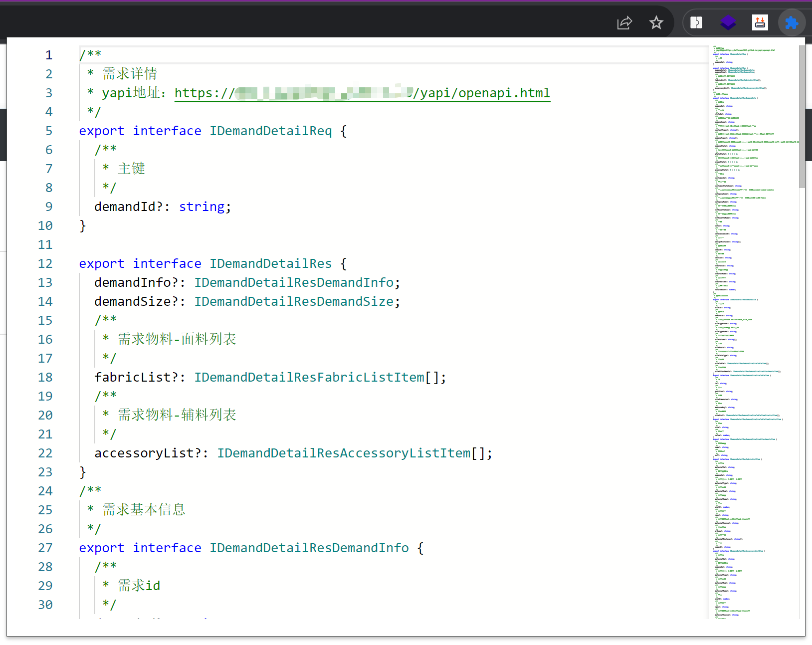Click line number 1 in the gutter
This screenshot has width=812, height=645.
[49, 55]
